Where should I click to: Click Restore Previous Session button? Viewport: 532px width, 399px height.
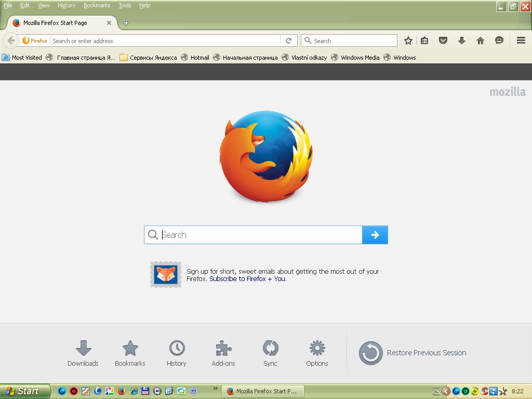(x=413, y=353)
